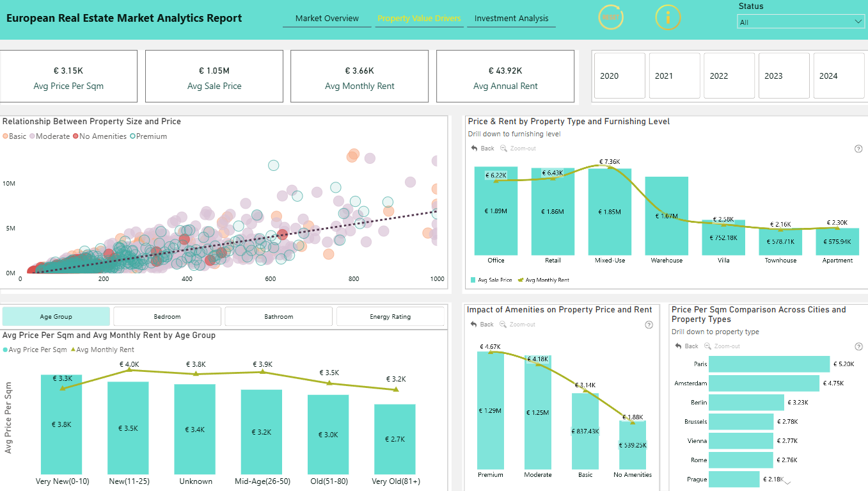
Task: Click the Avg Sale Price card
Action: point(214,76)
